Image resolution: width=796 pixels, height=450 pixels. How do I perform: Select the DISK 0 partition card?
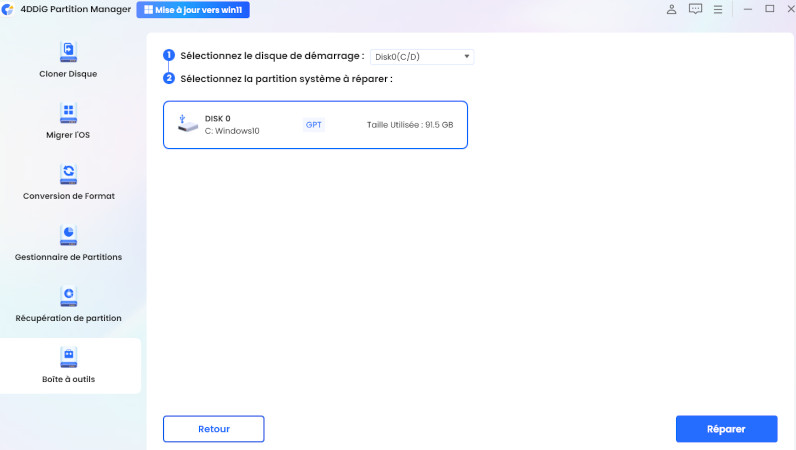(315, 125)
